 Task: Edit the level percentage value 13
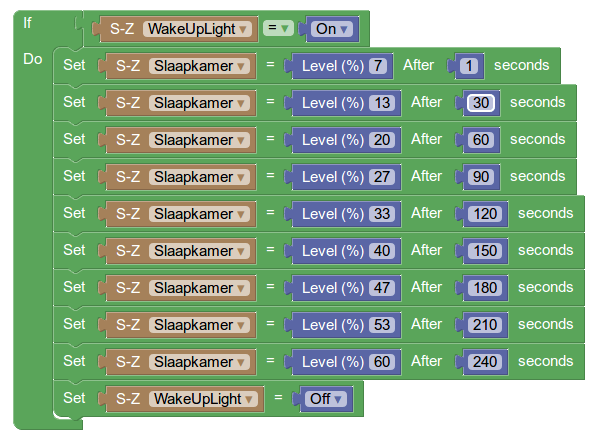tap(382, 103)
